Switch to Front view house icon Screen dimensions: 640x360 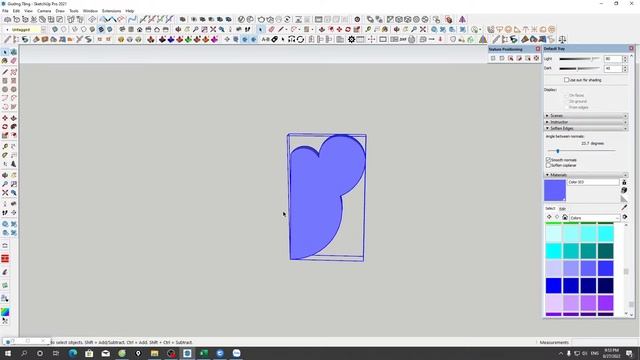(x=140, y=29)
